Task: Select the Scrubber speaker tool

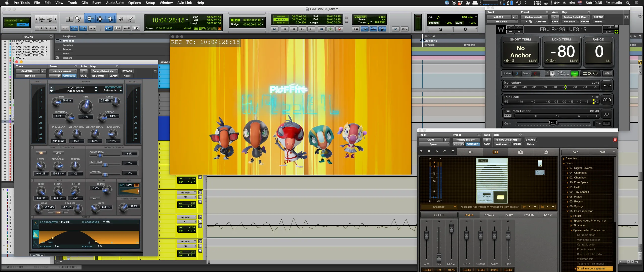Action: pos(121,19)
